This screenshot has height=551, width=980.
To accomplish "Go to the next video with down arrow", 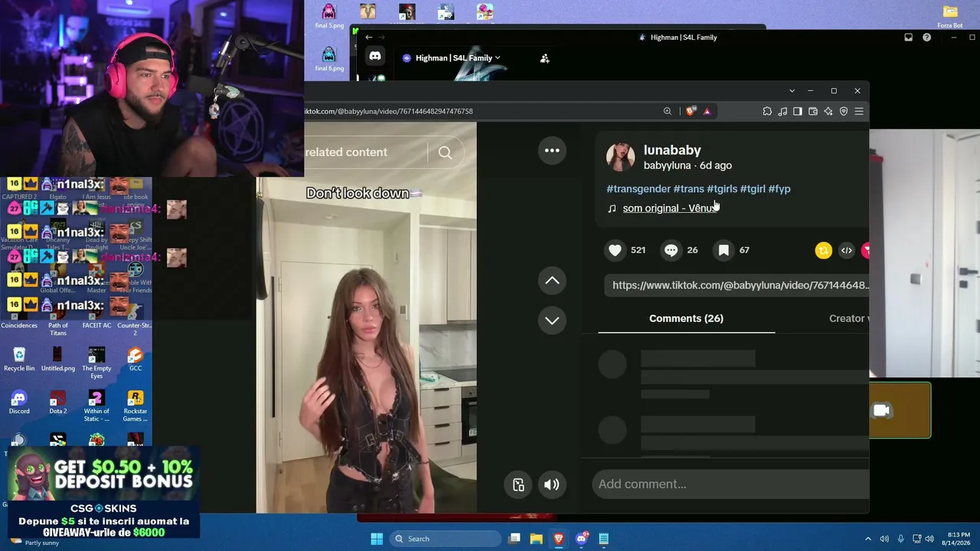I will click(x=552, y=321).
